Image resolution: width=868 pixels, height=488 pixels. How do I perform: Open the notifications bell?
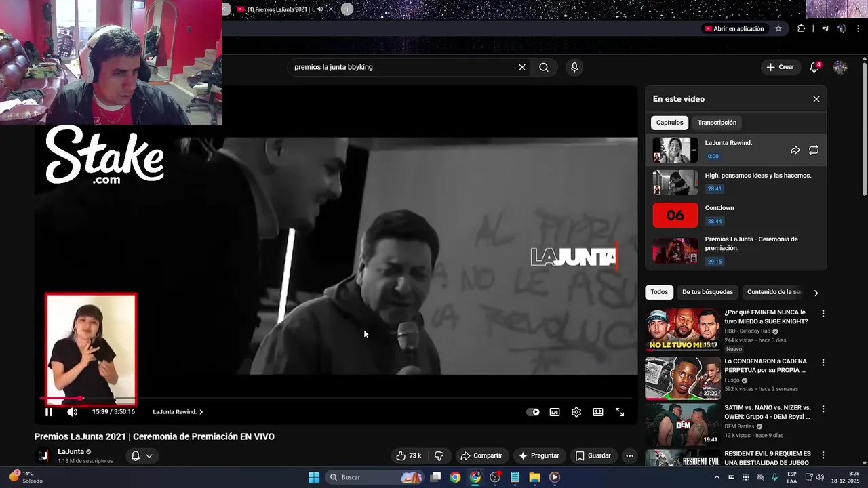(x=814, y=67)
